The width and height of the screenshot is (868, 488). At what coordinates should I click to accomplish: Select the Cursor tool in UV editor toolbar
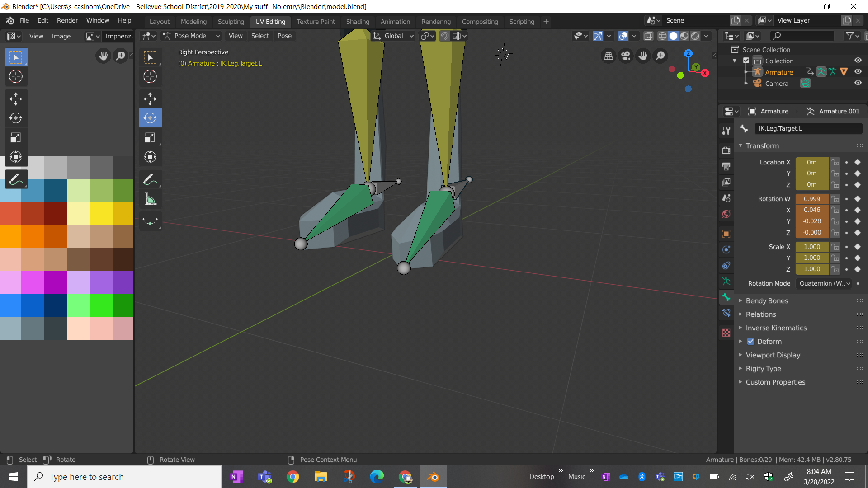coord(16,76)
